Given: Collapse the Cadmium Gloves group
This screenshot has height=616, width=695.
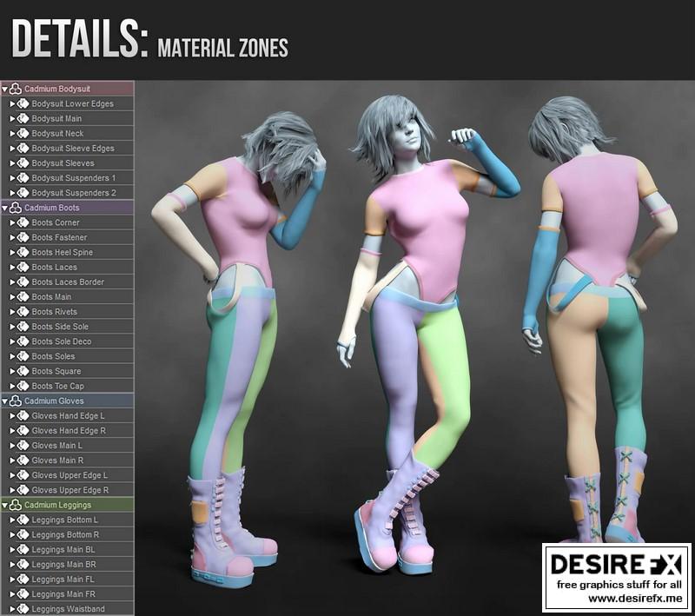Looking at the screenshot, I should click(5, 401).
